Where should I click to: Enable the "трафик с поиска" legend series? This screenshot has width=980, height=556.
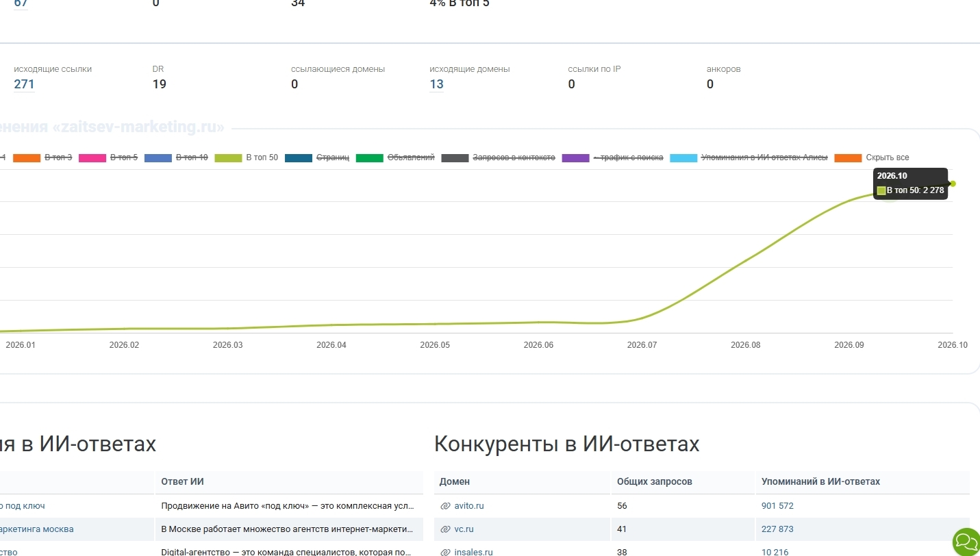(613, 158)
